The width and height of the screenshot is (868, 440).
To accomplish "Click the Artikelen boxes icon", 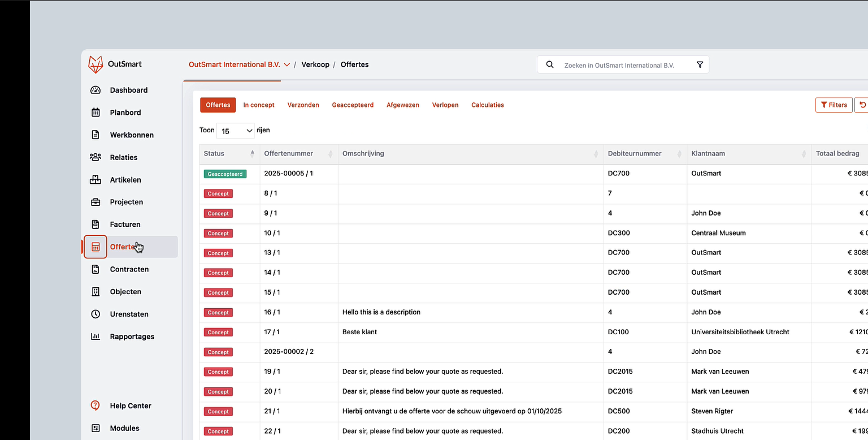I will pyautogui.click(x=96, y=180).
